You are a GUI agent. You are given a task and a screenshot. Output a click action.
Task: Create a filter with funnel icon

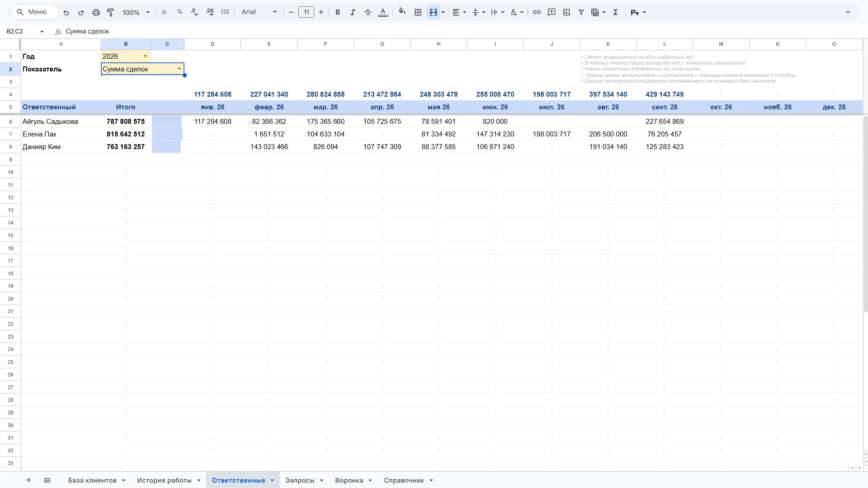tap(581, 12)
